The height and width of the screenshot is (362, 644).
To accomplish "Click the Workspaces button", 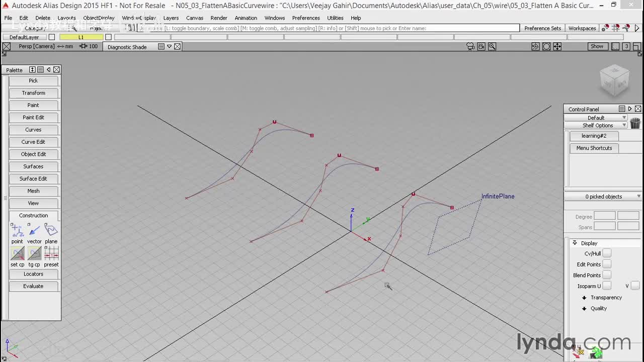I will click(x=582, y=28).
